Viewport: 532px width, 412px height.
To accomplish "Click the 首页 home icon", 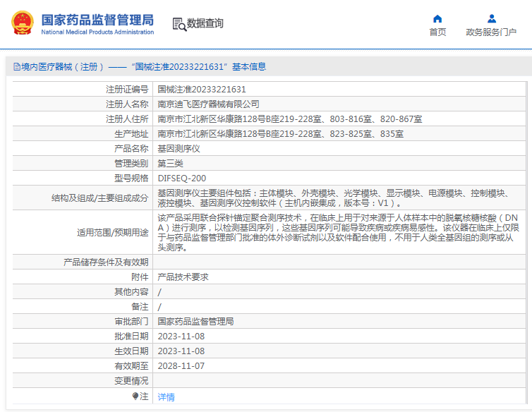I will (x=437, y=18).
